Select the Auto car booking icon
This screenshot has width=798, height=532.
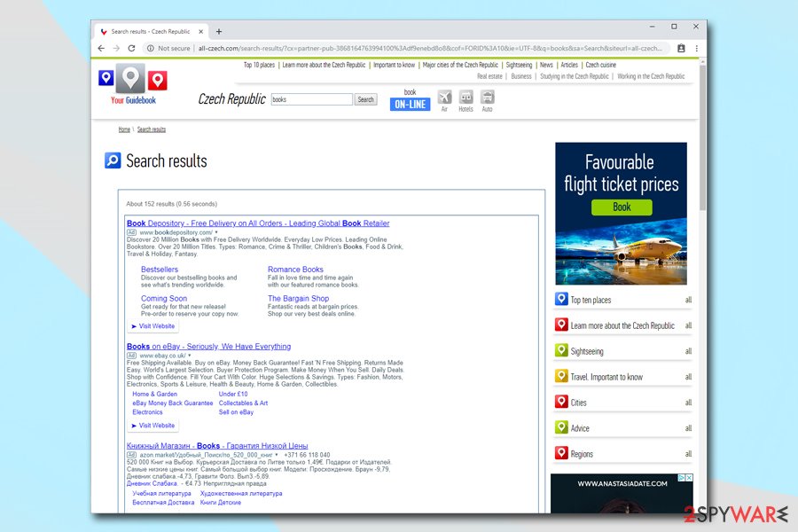click(x=487, y=97)
